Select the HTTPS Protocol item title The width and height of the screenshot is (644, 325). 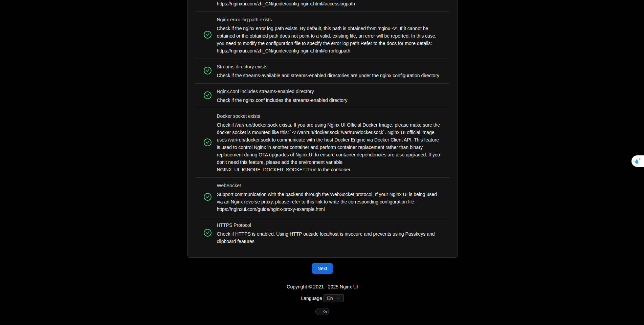click(234, 225)
